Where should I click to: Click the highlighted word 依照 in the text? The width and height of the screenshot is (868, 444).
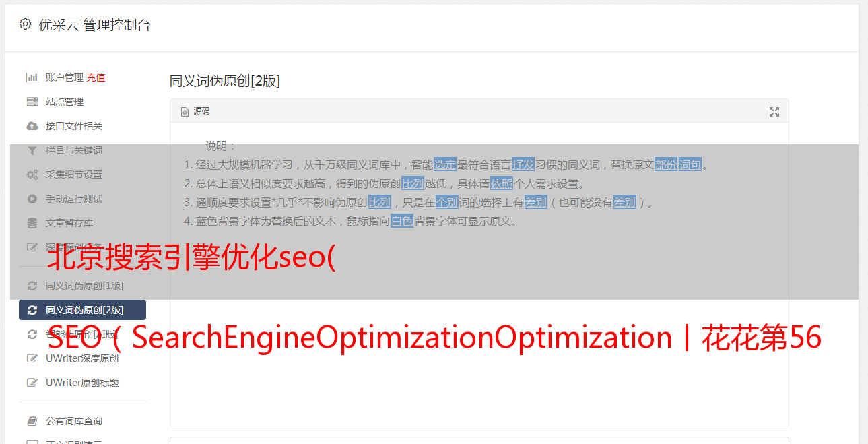click(x=502, y=183)
